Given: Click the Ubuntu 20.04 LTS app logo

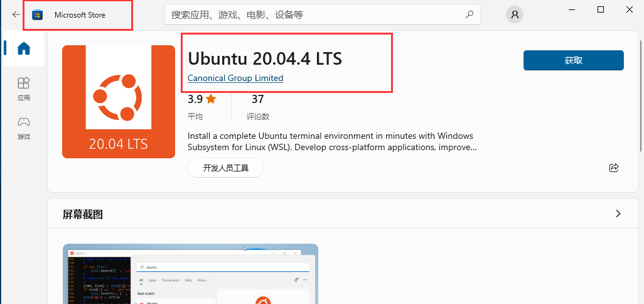Looking at the screenshot, I should 119,102.
